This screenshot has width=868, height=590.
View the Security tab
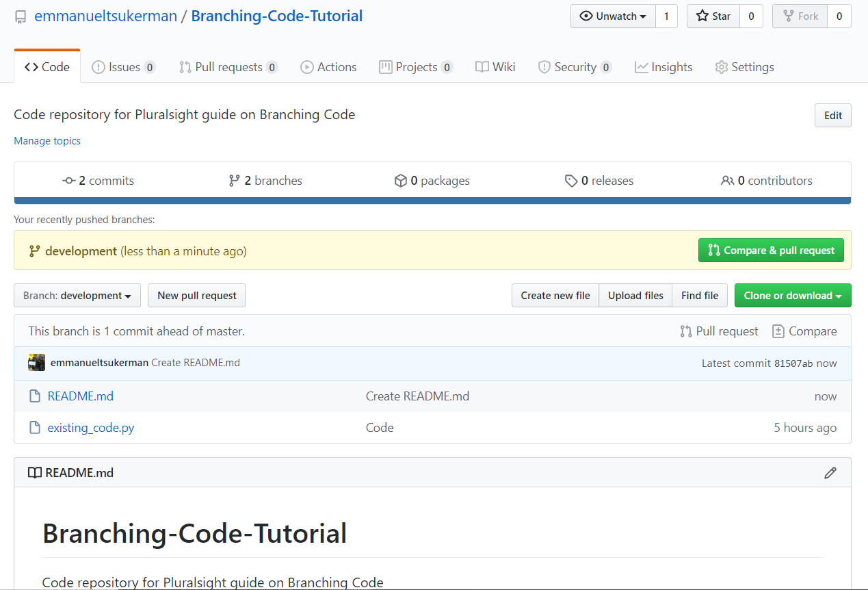coord(575,67)
